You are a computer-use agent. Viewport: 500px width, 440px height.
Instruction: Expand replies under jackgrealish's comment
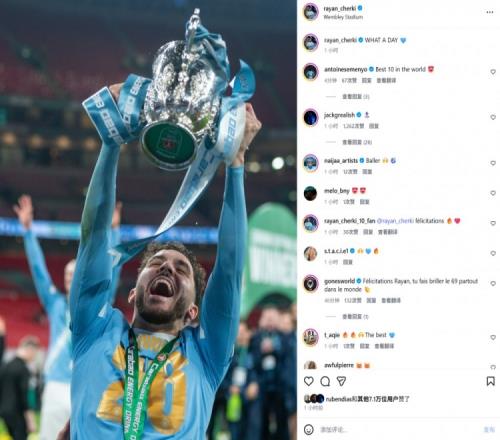(x=357, y=142)
